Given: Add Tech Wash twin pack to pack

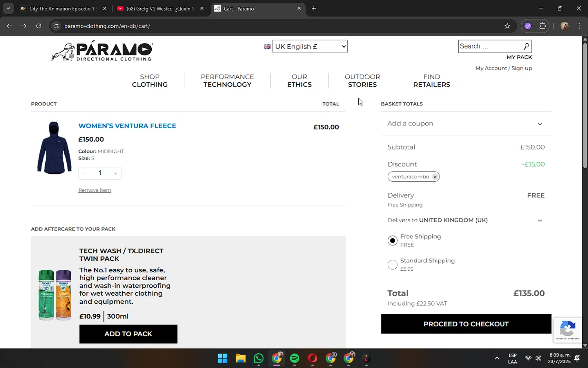Looking at the screenshot, I should pyautogui.click(x=128, y=334).
